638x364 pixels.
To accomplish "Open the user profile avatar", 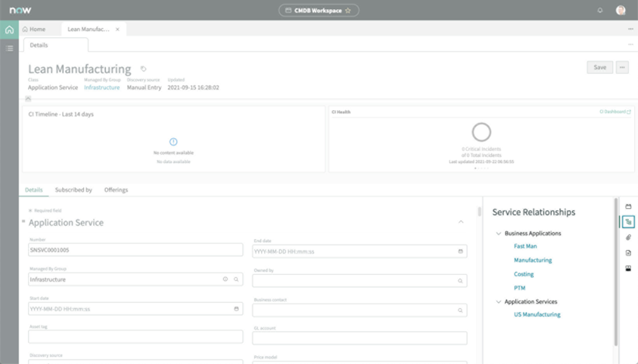I will (621, 10).
